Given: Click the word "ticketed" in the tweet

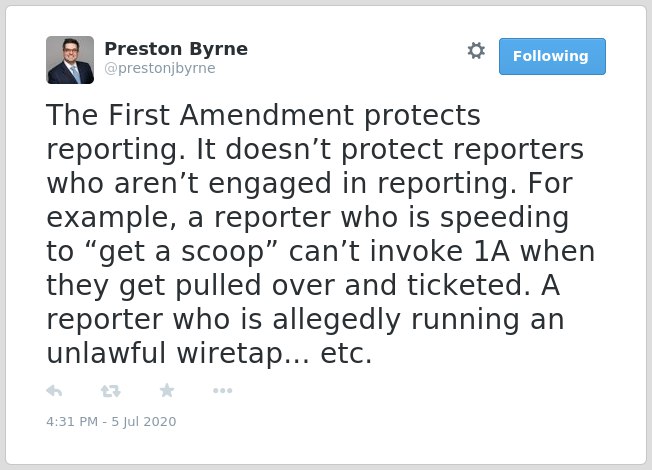Looking at the screenshot, I should [x=469, y=285].
